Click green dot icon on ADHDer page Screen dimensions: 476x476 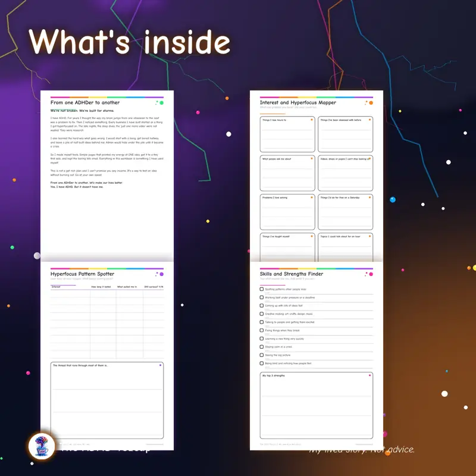pyautogui.click(x=161, y=103)
